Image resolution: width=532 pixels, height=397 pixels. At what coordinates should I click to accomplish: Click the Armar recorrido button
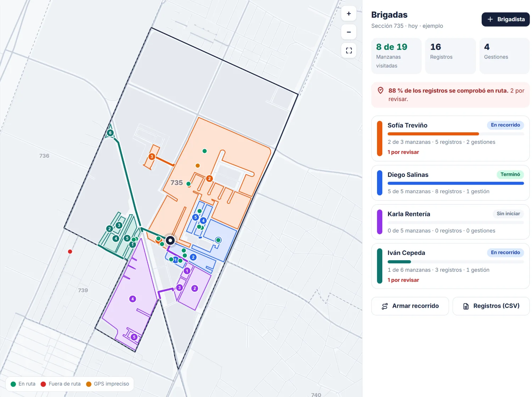click(410, 306)
